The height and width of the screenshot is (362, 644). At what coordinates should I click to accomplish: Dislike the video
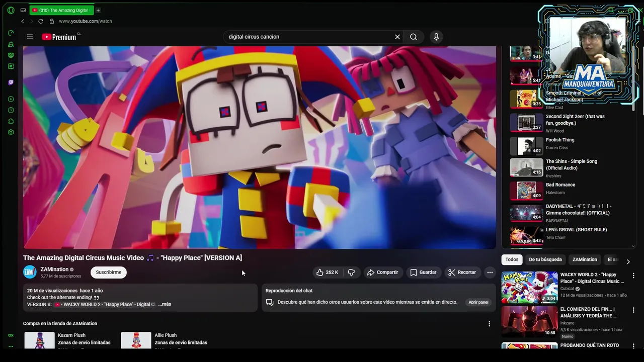coord(351,273)
